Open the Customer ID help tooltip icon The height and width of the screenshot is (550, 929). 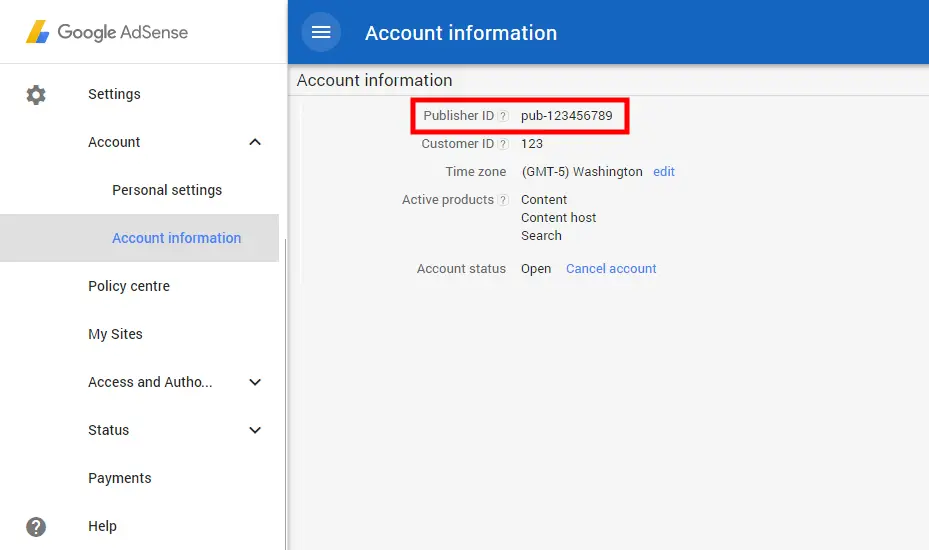click(x=503, y=144)
